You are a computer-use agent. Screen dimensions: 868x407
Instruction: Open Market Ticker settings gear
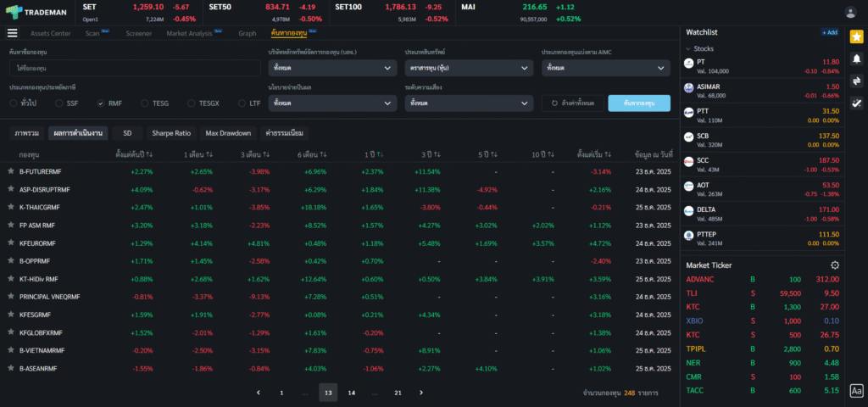pyautogui.click(x=835, y=265)
